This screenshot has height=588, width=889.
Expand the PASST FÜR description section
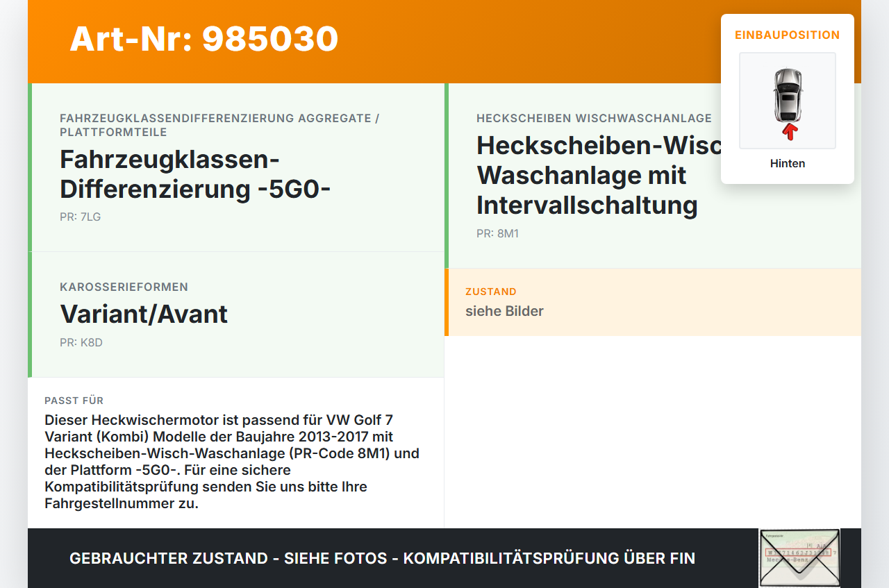coord(236,451)
